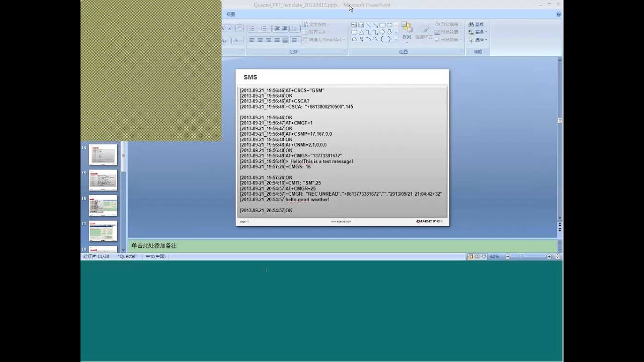Click 替换 Replace button
The image size is (644, 362).
click(477, 32)
